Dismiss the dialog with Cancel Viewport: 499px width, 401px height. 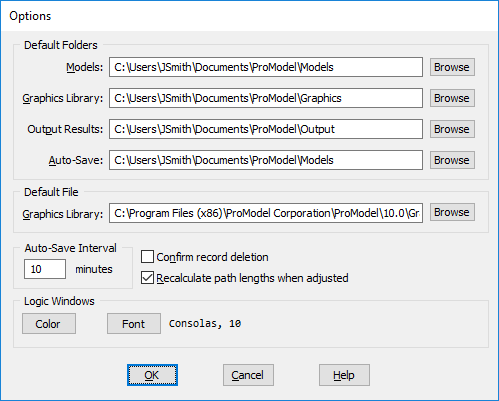(248, 375)
